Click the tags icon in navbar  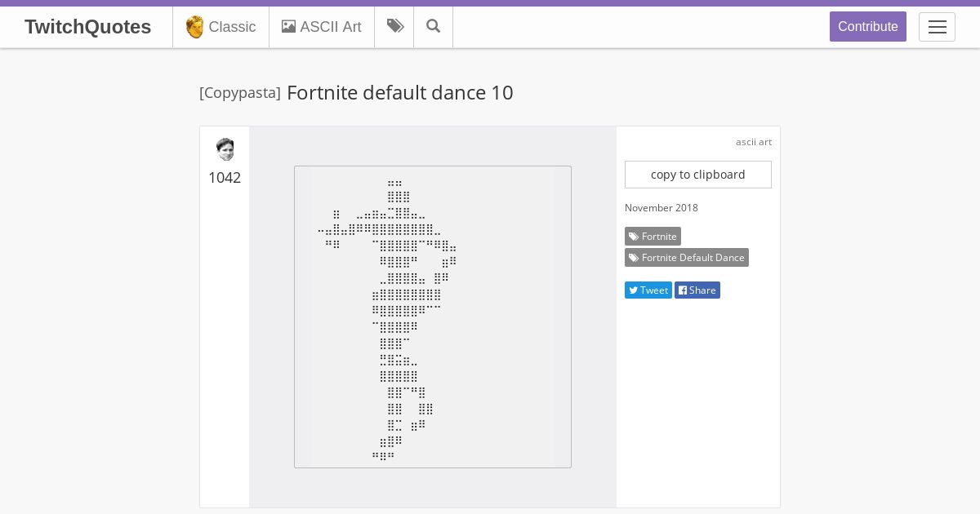(394, 27)
